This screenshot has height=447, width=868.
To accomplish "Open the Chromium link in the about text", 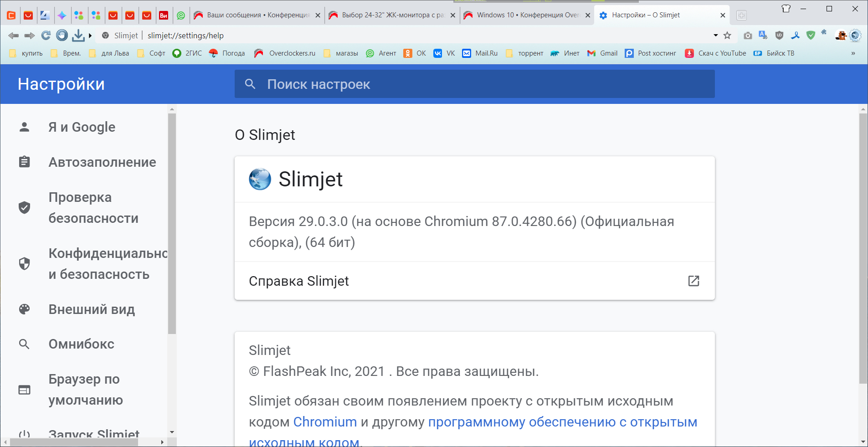I will 325,422.
